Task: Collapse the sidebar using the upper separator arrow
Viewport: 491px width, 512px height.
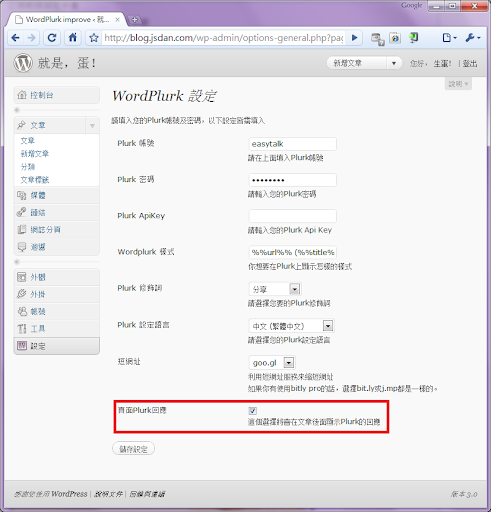Action: click(17, 110)
